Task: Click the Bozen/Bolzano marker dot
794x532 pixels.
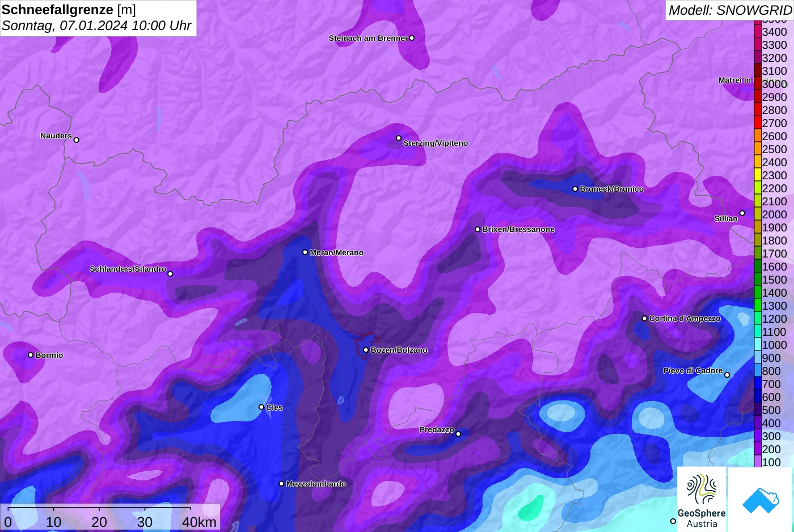Action: tap(366, 350)
